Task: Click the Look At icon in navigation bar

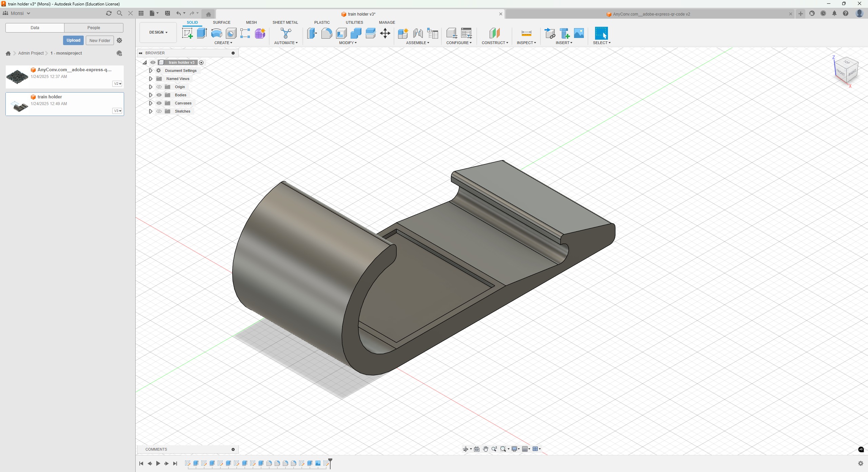Action: (477, 449)
